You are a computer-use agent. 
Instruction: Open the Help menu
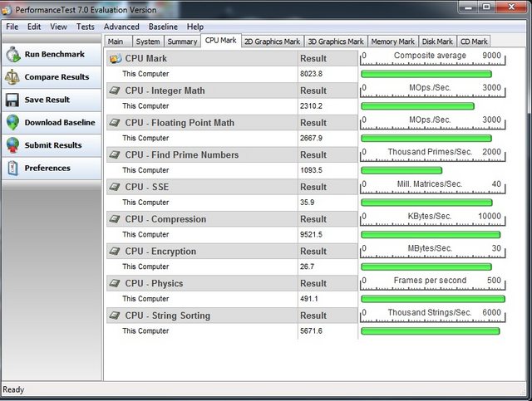[195, 27]
